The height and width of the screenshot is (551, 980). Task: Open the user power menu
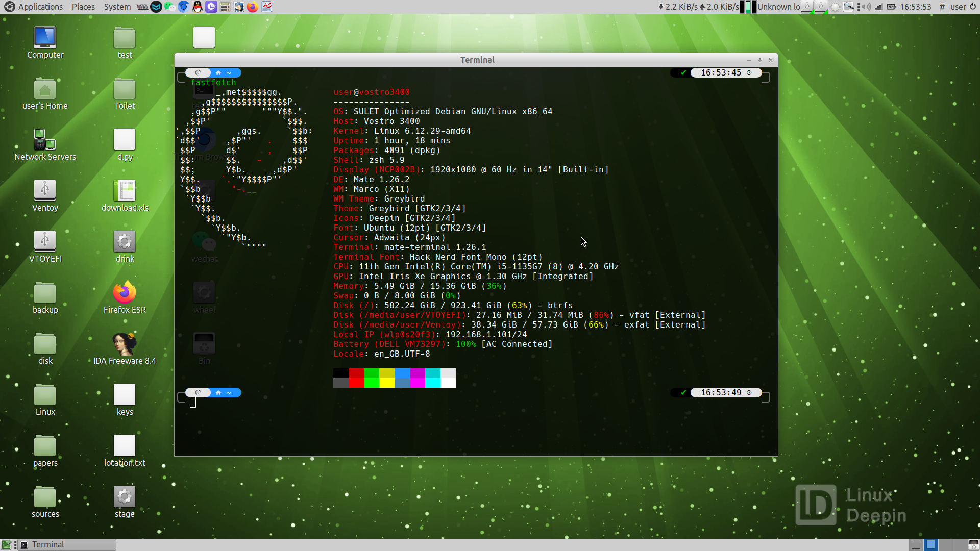coord(964,7)
